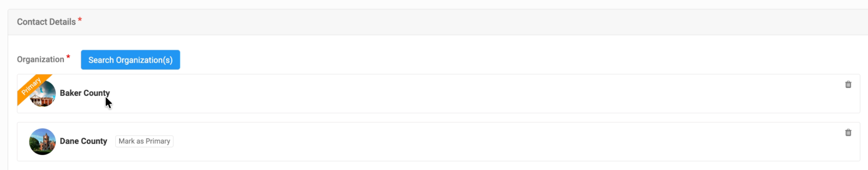868x170 pixels.
Task: Delete the Baker County organization
Action: point(848,84)
